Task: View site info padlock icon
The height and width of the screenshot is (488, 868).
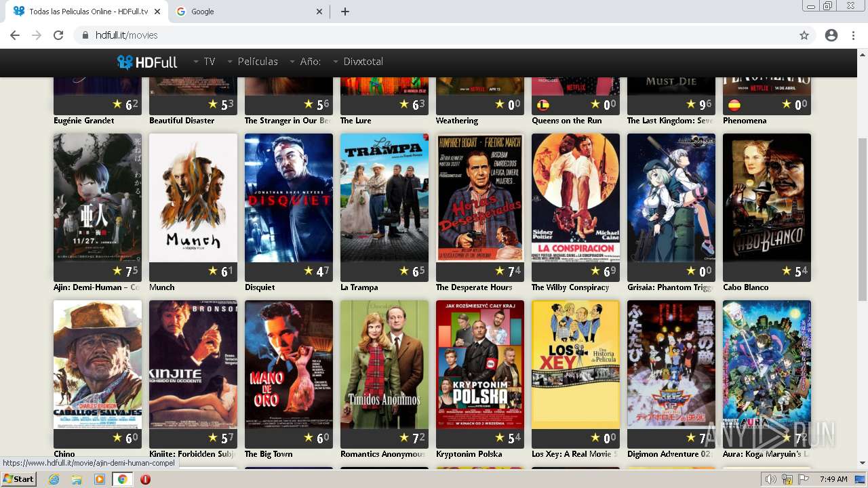Action: click(85, 35)
